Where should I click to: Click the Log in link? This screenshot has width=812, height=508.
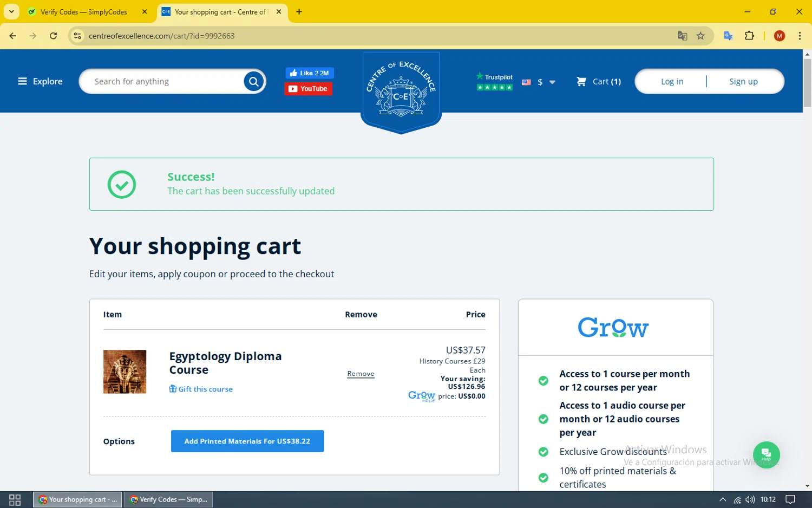(x=672, y=82)
